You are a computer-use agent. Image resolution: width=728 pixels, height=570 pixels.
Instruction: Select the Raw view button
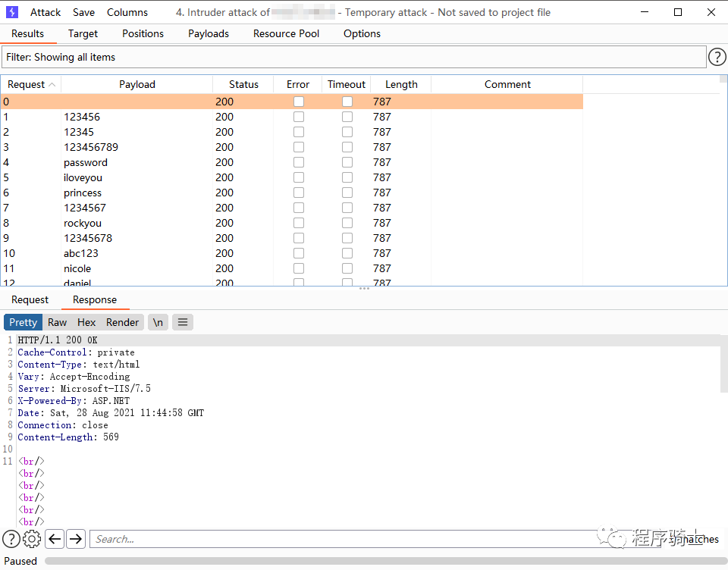(58, 322)
